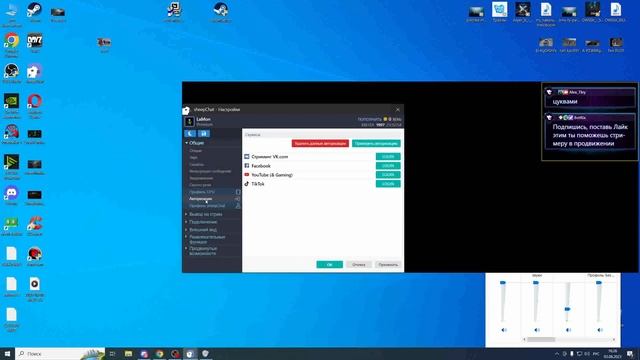This screenshot has width=640, height=360.
Task: Expand the Развлекательные функции section
Action: (x=207, y=239)
